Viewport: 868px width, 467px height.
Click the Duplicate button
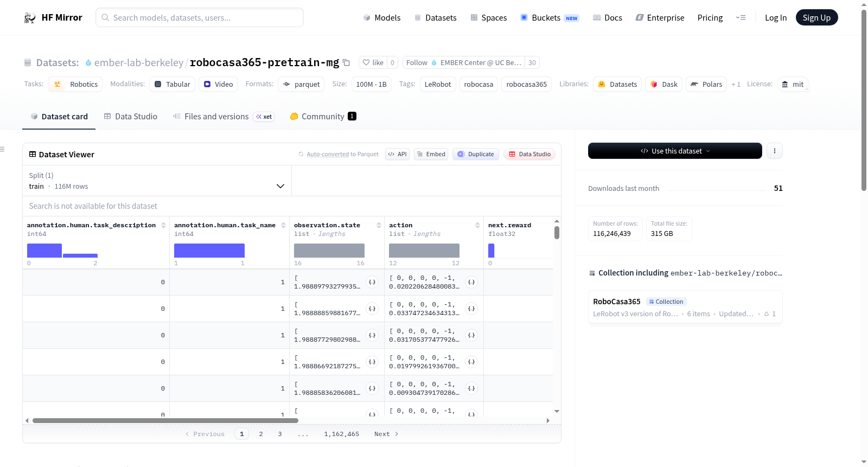[x=476, y=154]
